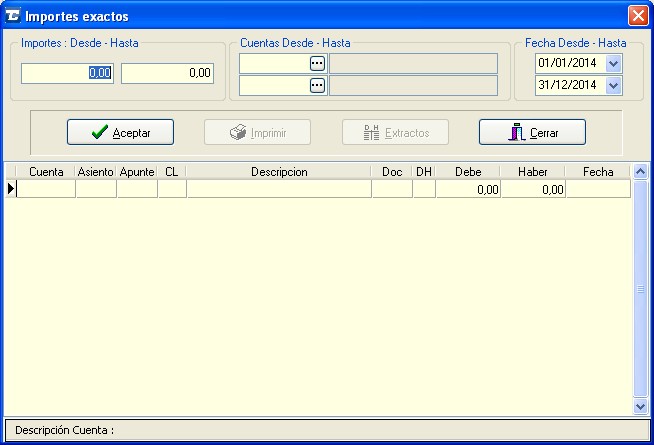Click the Descripcion column header
The width and height of the screenshot is (654, 445).
click(x=279, y=172)
